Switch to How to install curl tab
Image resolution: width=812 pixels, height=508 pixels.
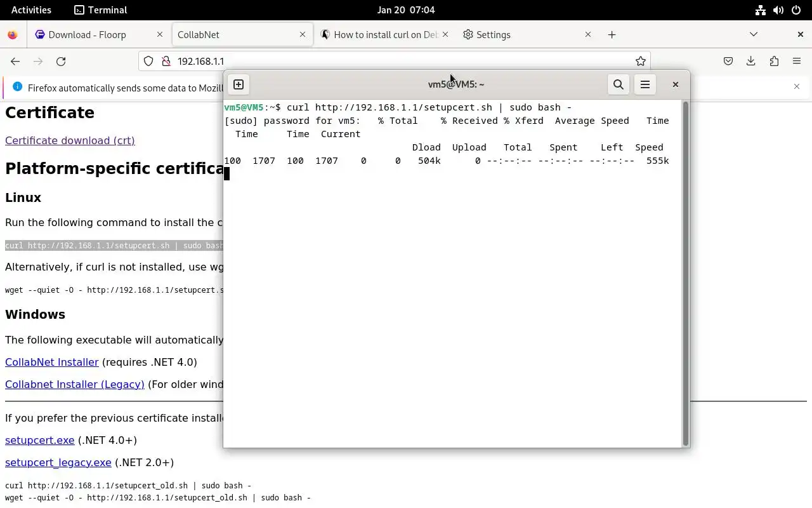(384, 34)
